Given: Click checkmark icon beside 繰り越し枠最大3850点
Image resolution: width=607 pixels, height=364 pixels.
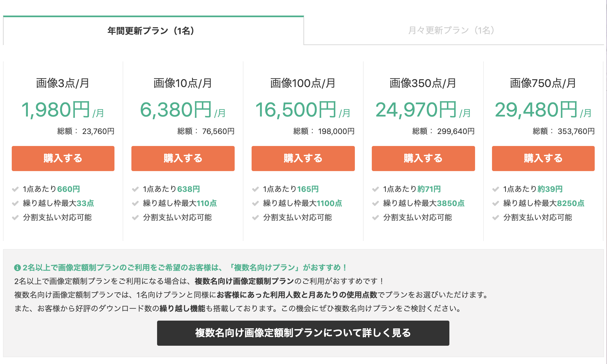Looking at the screenshot, I should 376,203.
